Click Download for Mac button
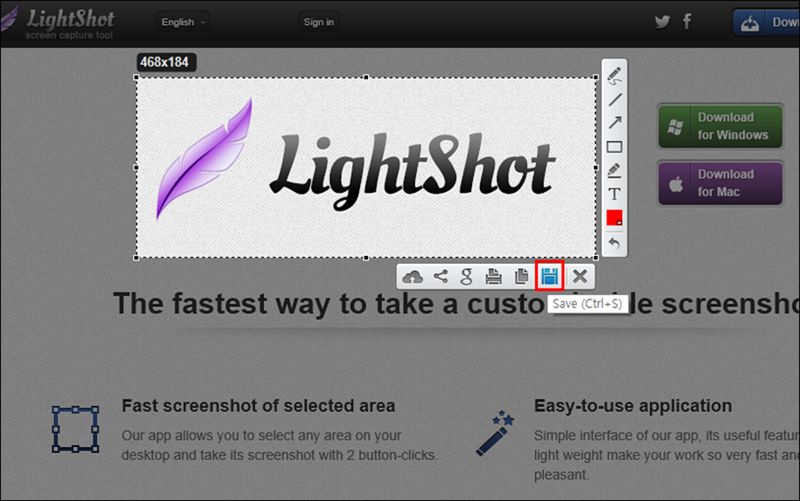 coord(720,183)
